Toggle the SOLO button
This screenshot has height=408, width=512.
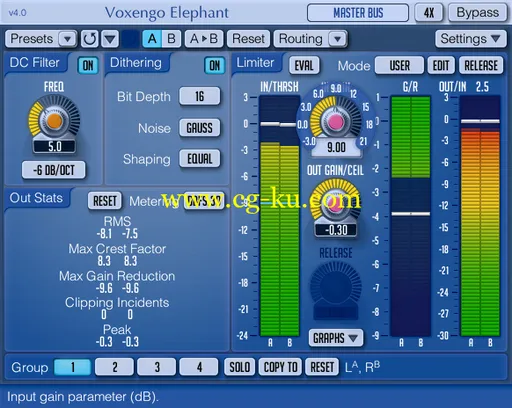[240, 367]
